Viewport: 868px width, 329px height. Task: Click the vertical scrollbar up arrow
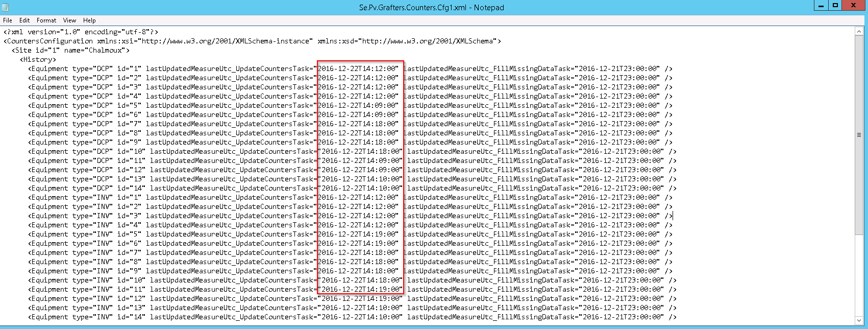(859, 32)
